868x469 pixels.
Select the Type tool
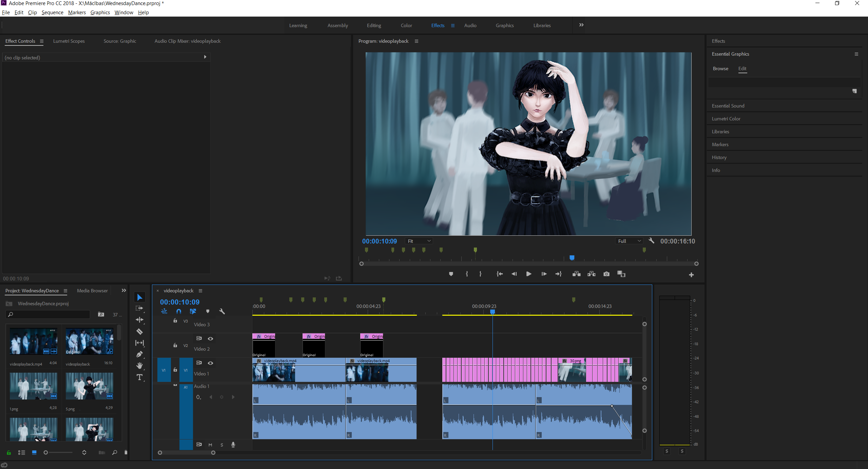139,377
